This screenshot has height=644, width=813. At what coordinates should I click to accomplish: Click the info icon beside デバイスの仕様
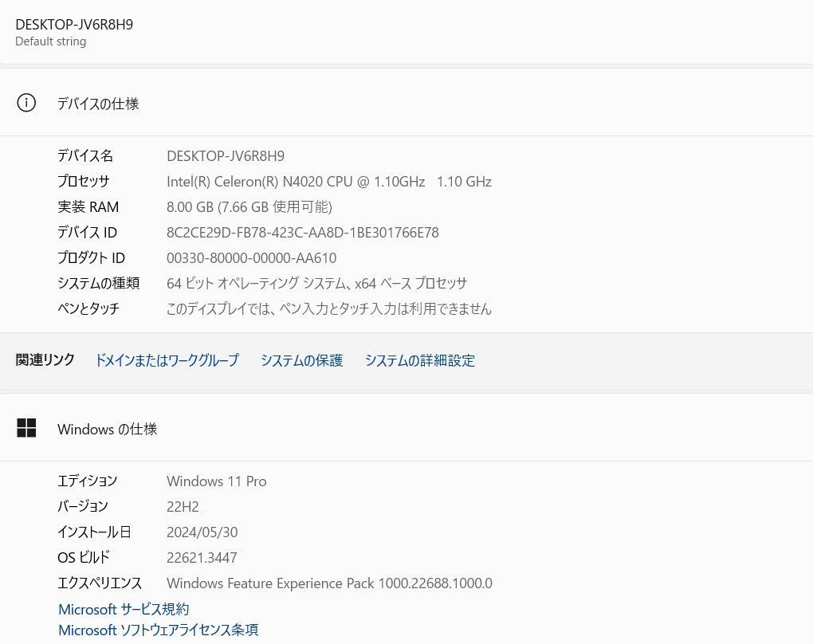pos(26,103)
